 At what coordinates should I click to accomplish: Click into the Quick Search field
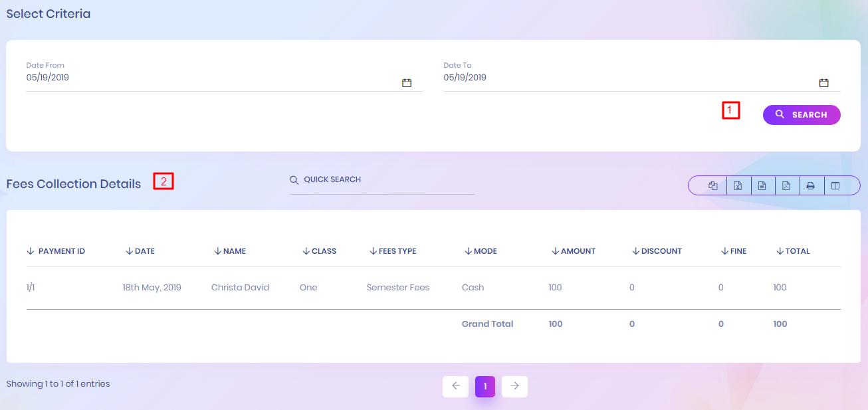[x=385, y=180]
